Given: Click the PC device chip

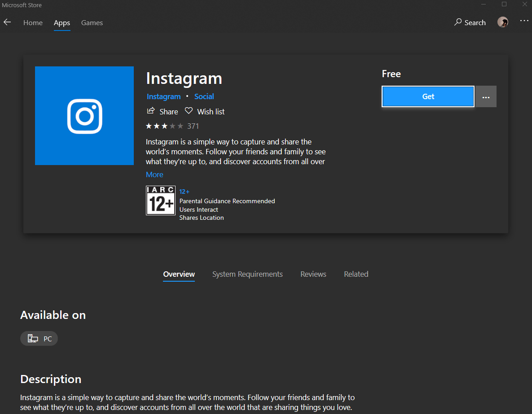Looking at the screenshot, I should click(39, 339).
